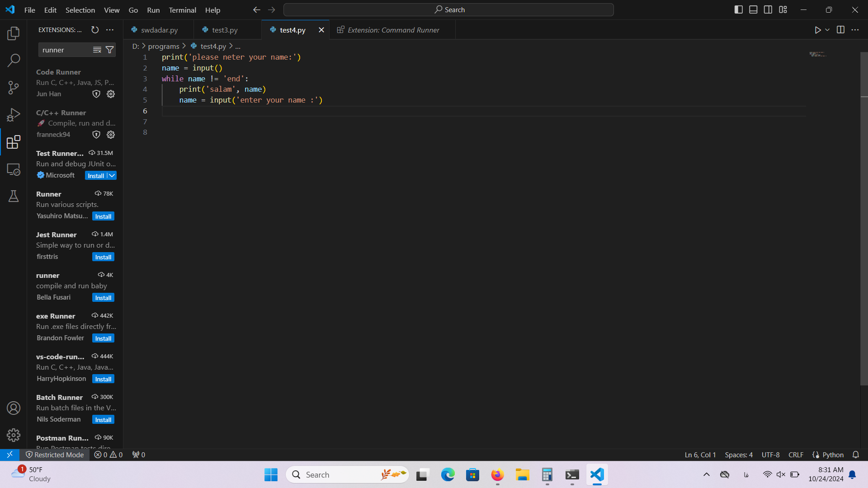Change Python language mode in status bar
Image resolution: width=868 pixels, height=488 pixels.
833,455
